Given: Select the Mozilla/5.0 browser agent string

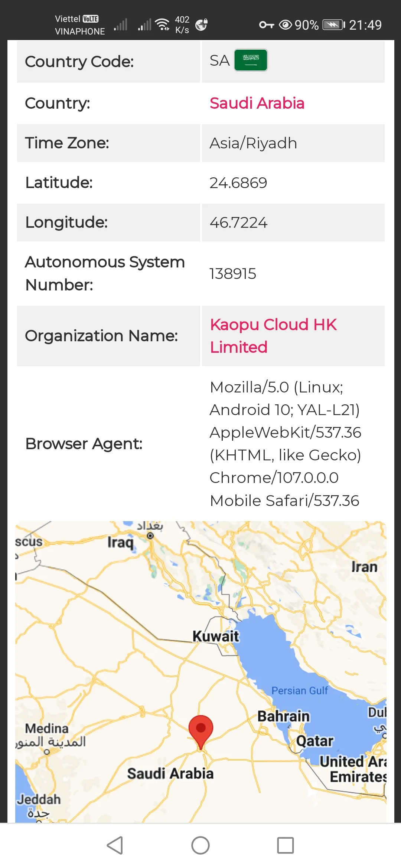Looking at the screenshot, I should coord(285,444).
